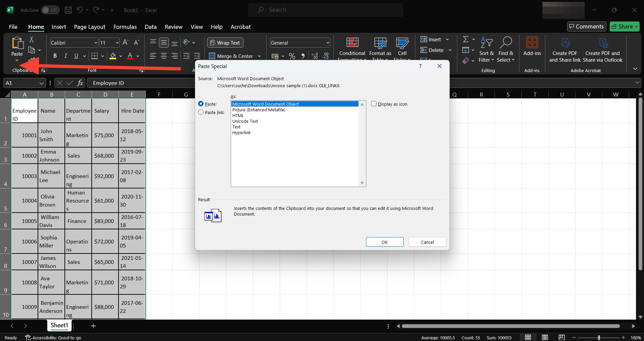Screen dimensions: 644x341
Task: Toggle the AutoSave switch
Action: pos(50,10)
